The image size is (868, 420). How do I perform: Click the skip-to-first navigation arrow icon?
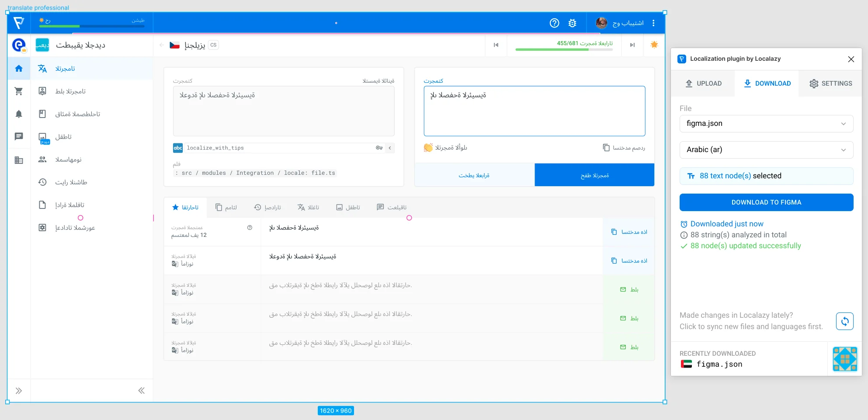[496, 45]
